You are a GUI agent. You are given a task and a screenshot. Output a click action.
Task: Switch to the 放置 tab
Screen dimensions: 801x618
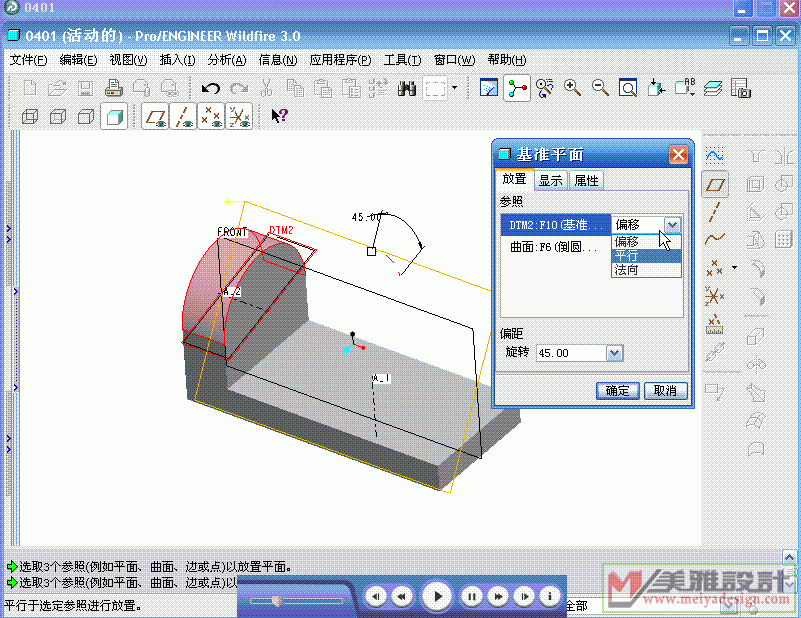click(x=514, y=179)
